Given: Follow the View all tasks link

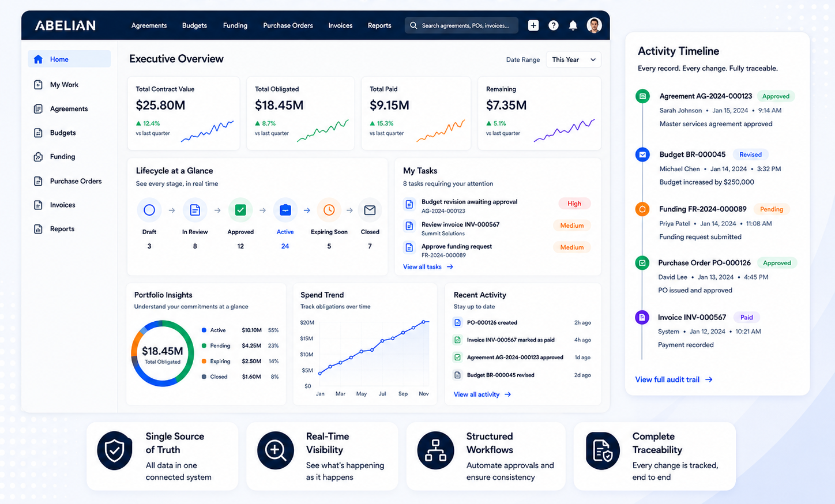Looking at the screenshot, I should coord(428,267).
